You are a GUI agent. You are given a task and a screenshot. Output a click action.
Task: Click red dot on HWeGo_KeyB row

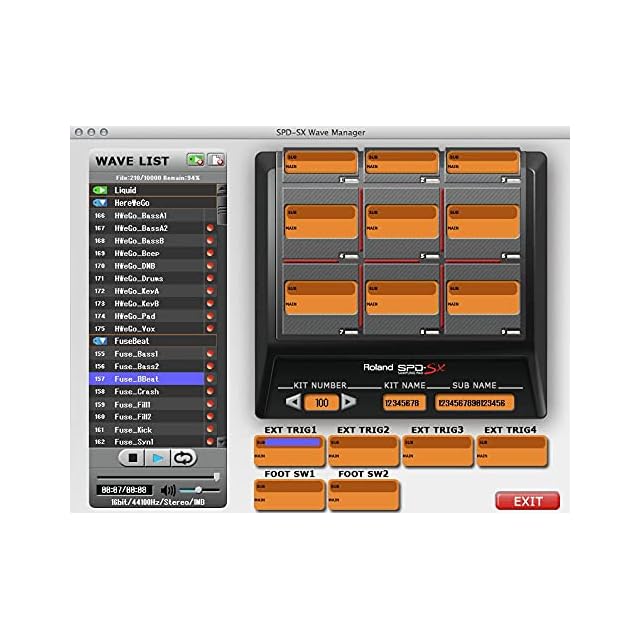tap(210, 304)
